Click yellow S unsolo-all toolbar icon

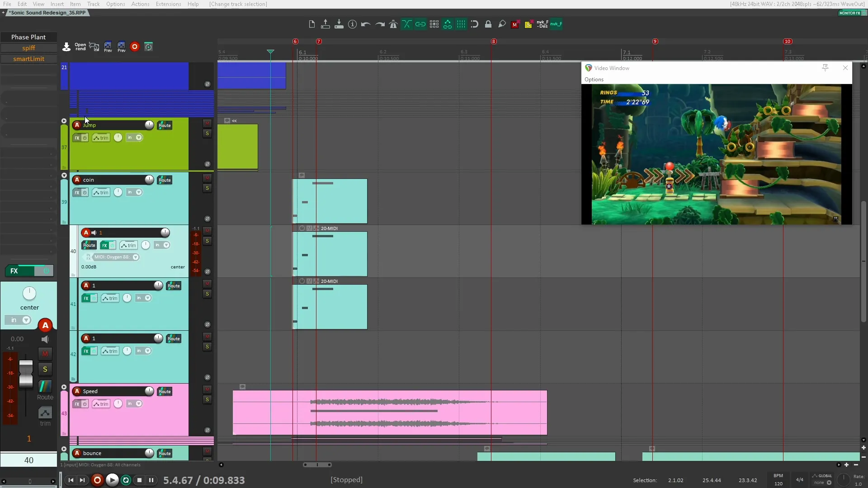(x=528, y=24)
